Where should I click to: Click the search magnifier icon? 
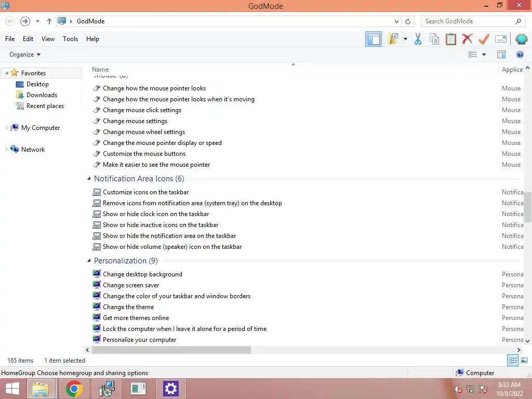518,21
